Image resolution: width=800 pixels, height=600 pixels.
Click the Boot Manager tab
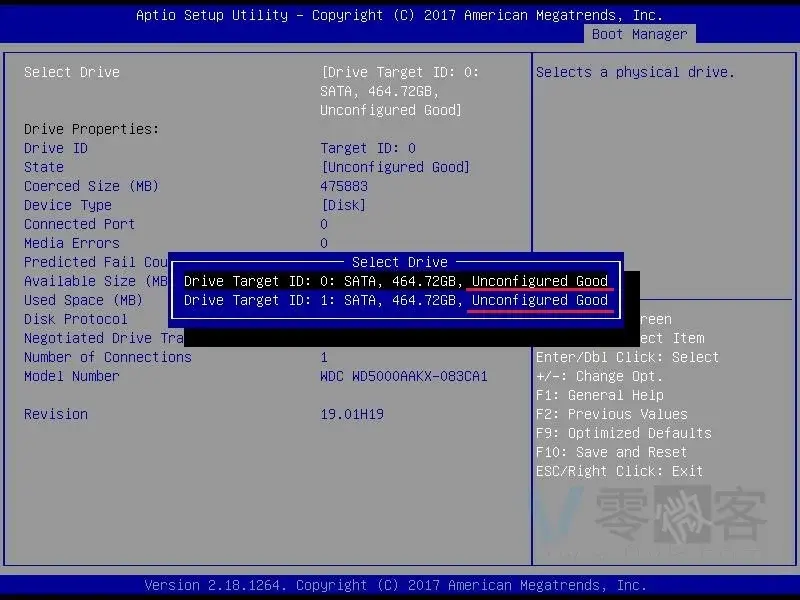pyautogui.click(x=639, y=34)
